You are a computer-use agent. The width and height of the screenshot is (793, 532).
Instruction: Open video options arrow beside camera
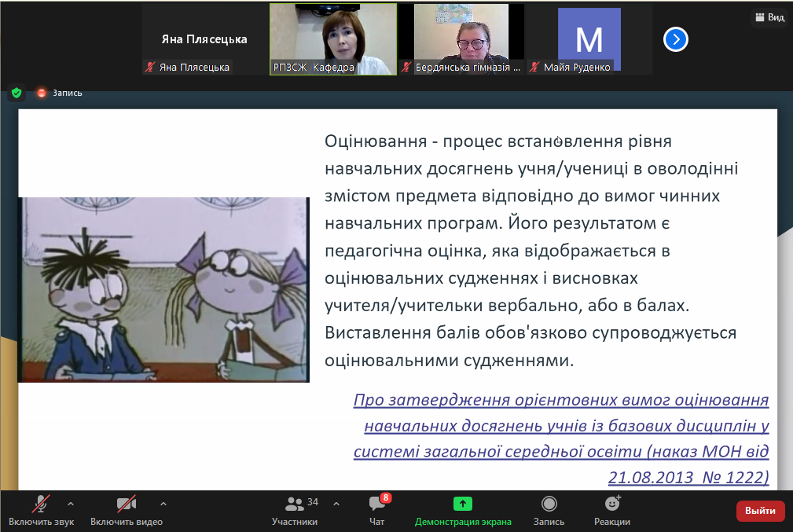click(x=163, y=504)
